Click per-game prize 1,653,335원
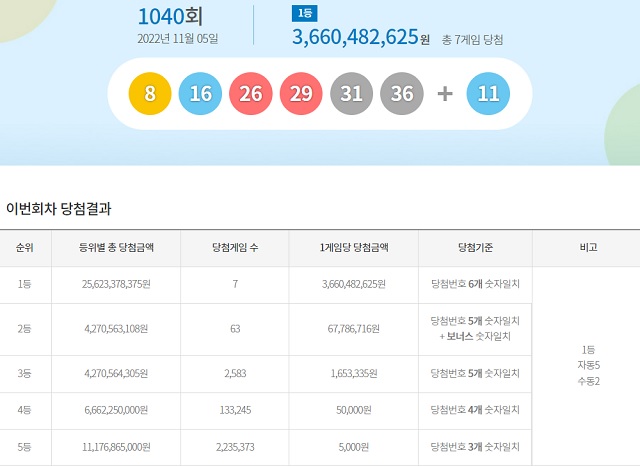640x466 pixels. [x=354, y=373]
